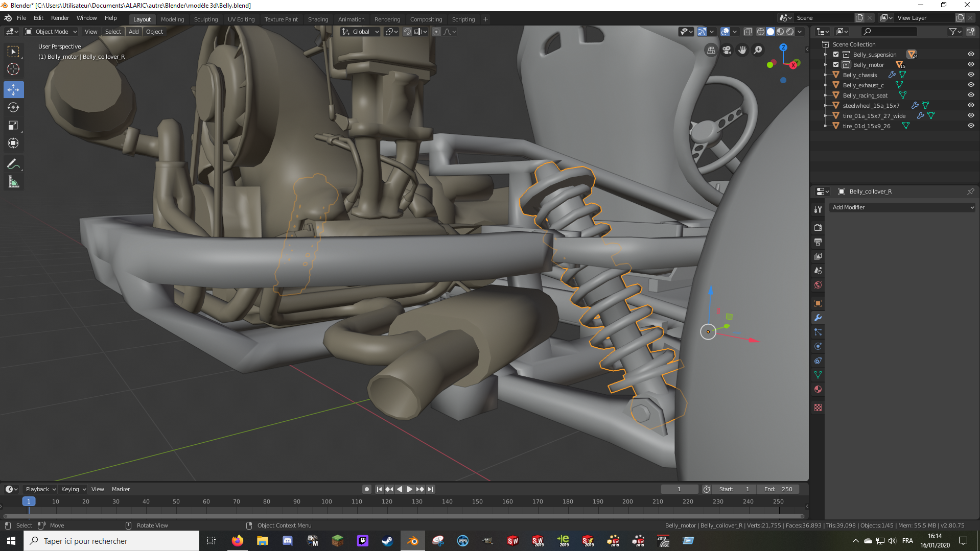This screenshot has height=551, width=980.
Task: Click the End frame field
Action: click(x=778, y=489)
